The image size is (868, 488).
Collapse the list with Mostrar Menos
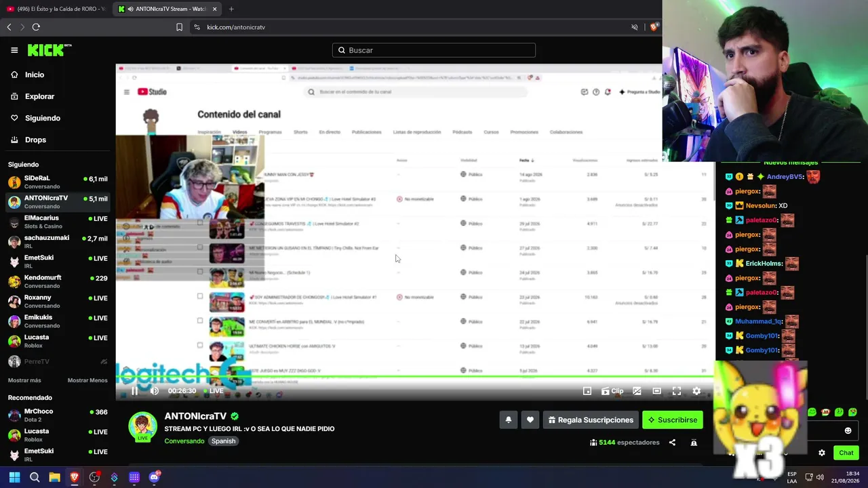coord(87,380)
